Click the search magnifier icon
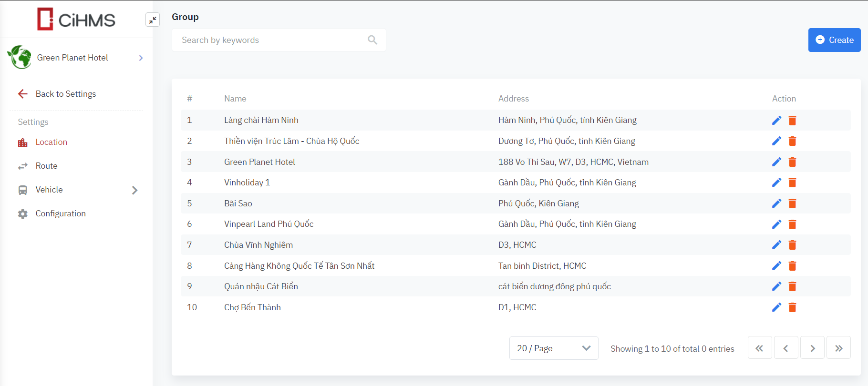 pos(372,40)
